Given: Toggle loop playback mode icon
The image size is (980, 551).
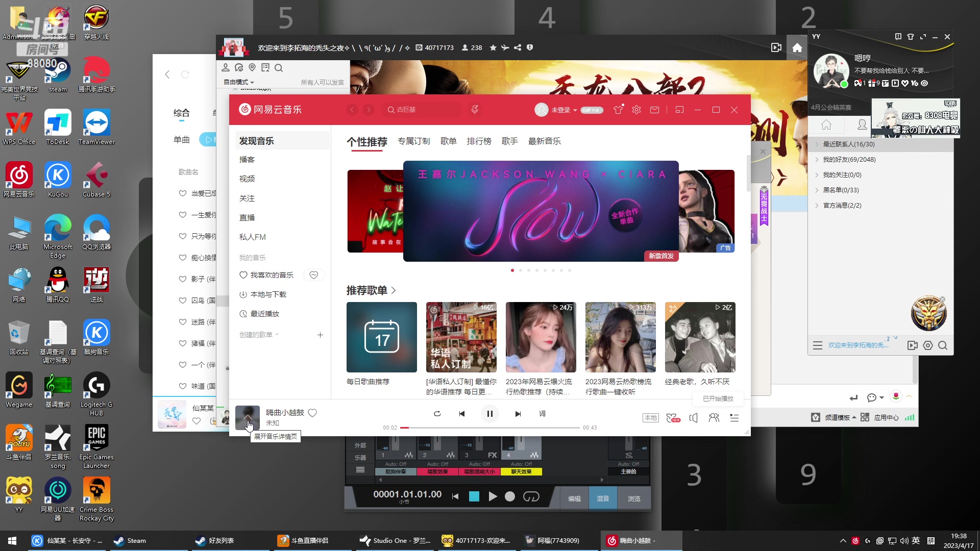Looking at the screenshot, I should [x=437, y=414].
